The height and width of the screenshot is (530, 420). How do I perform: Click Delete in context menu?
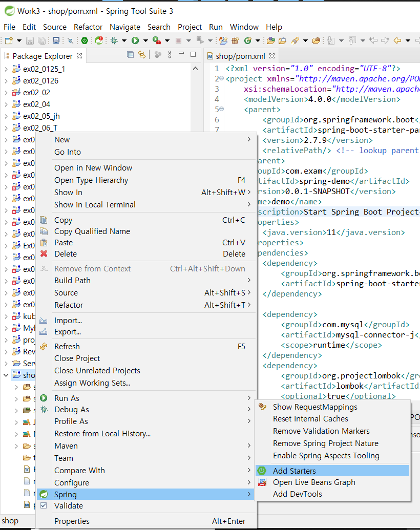click(x=145, y=254)
